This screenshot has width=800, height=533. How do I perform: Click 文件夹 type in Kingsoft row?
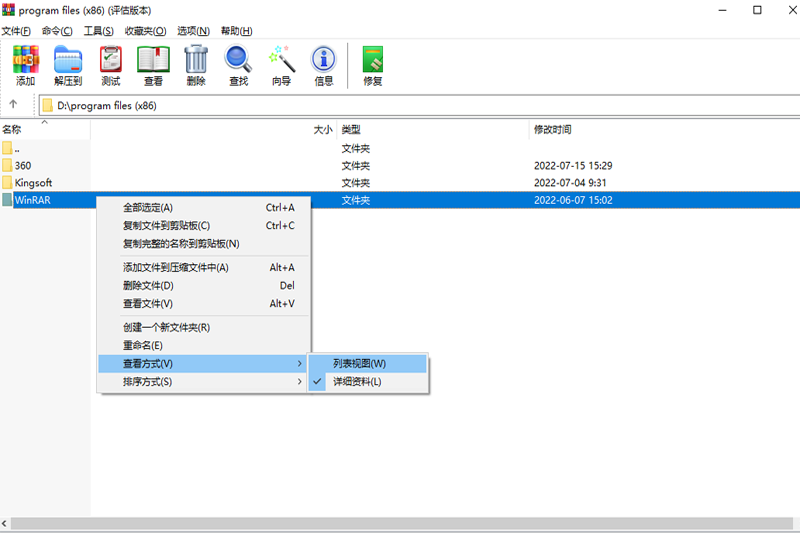(356, 182)
